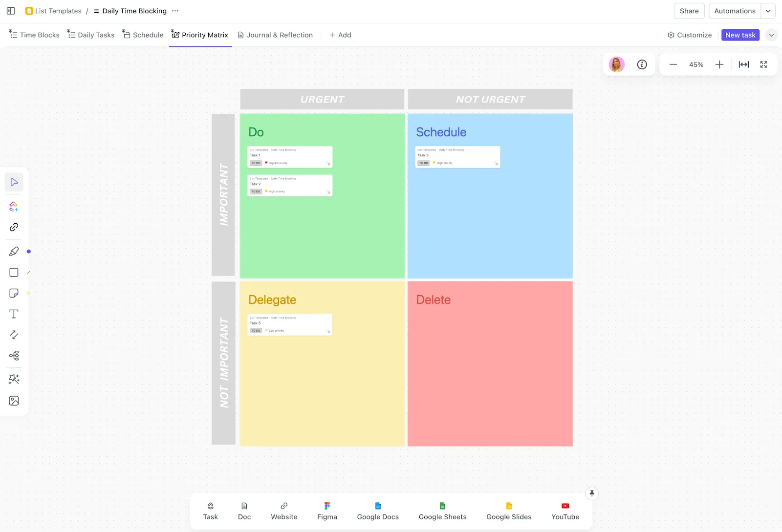Expand the Automations dropdown arrow

coord(768,11)
